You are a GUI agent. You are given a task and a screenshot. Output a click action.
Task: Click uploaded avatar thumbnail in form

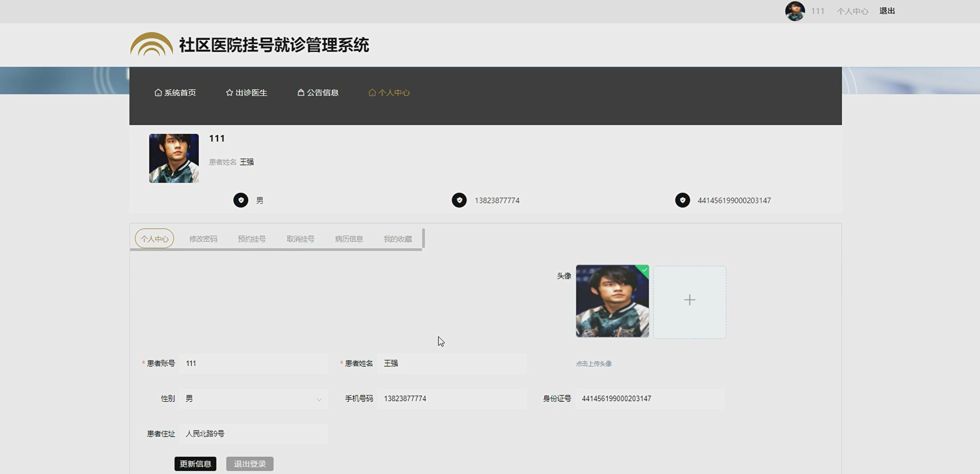612,301
